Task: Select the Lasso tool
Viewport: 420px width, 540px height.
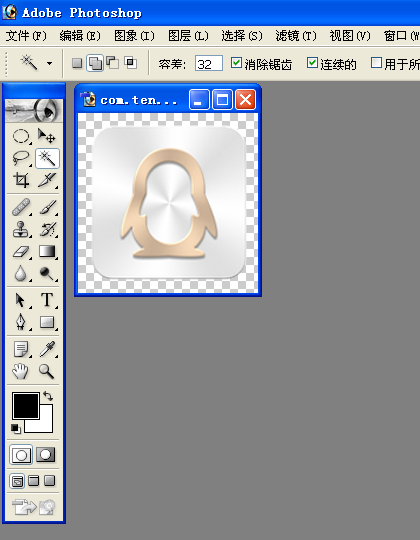Action: (21, 158)
